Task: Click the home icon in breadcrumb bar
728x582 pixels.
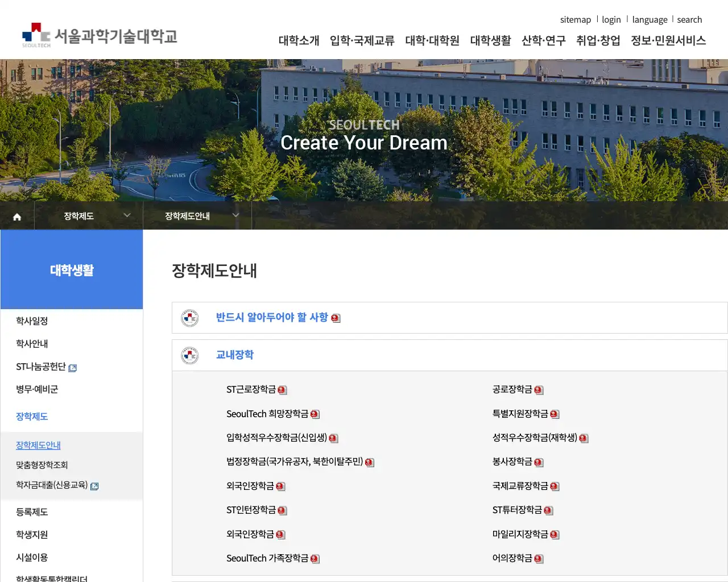Action: pyautogui.click(x=17, y=217)
